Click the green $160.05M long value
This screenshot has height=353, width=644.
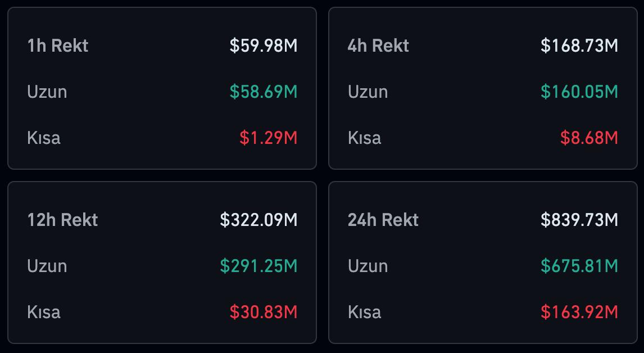[579, 92]
